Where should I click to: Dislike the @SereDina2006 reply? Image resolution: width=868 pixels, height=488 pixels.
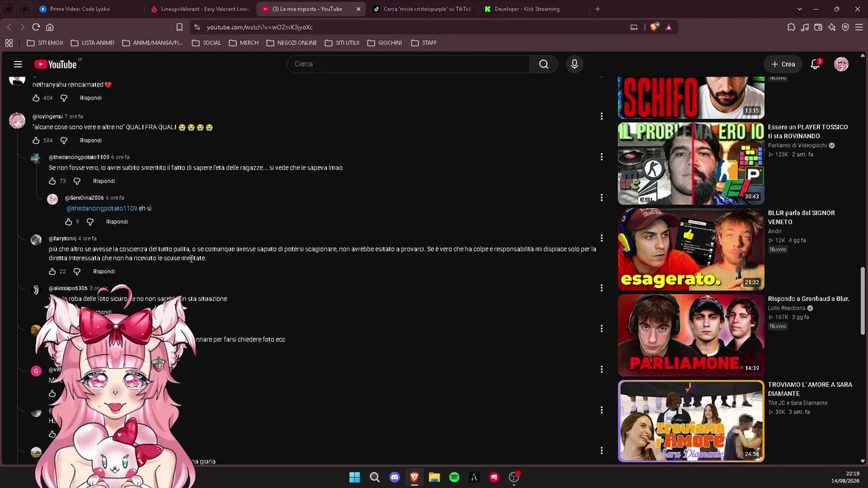pos(90,222)
